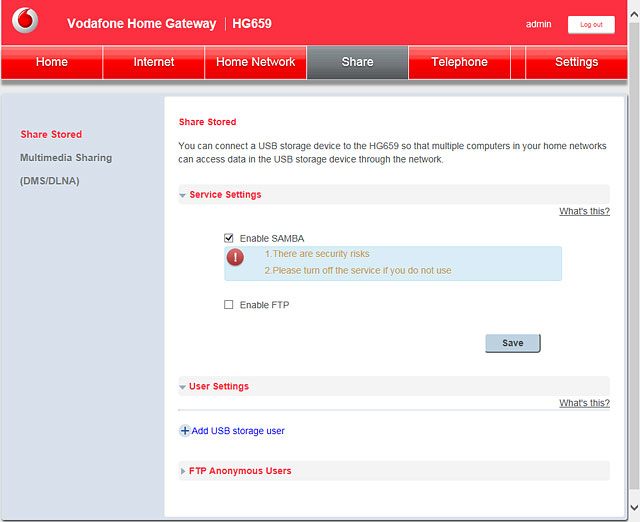The height and width of the screenshot is (522, 640).
Task: Select the Share tab
Action: 357,62
